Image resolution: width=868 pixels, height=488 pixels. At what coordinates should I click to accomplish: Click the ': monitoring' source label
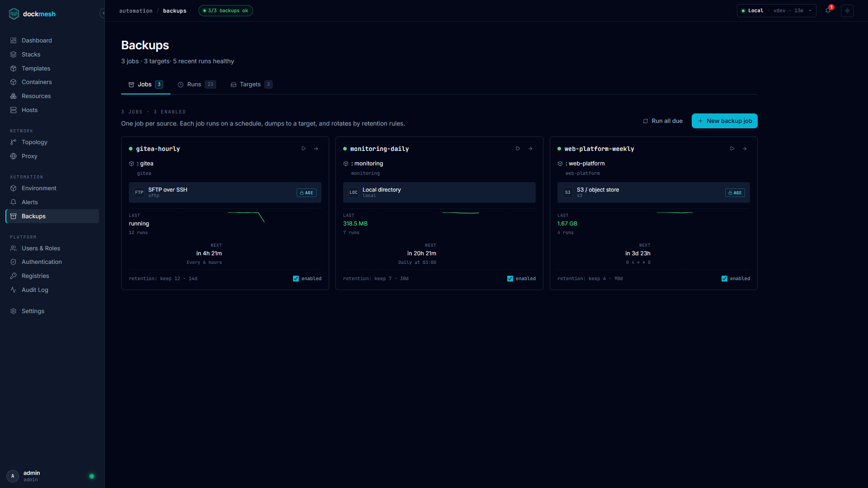pyautogui.click(x=367, y=164)
